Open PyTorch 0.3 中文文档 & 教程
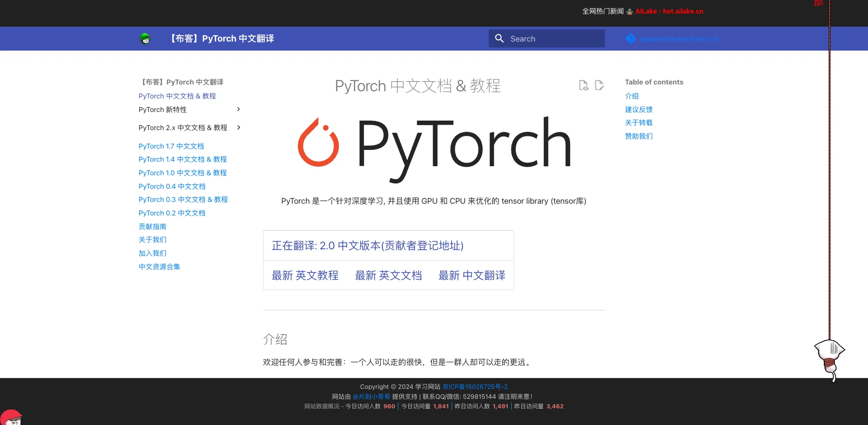The image size is (868, 425). [x=183, y=200]
